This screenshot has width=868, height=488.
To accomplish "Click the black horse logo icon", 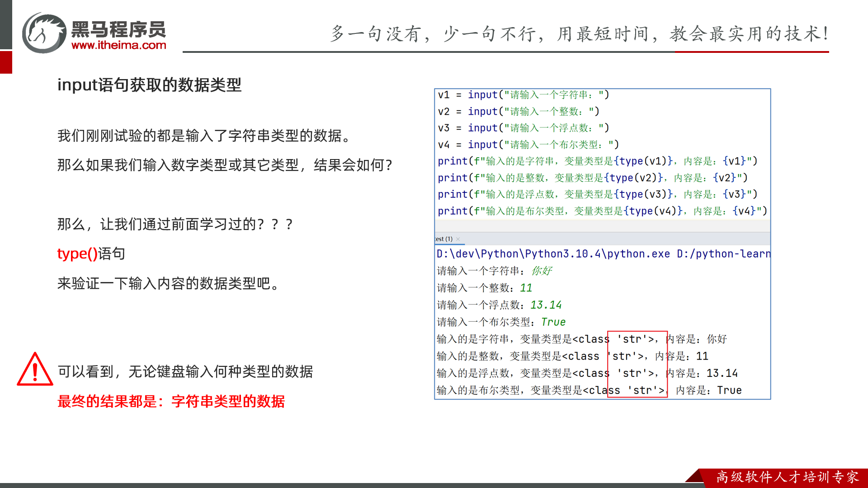I will (x=44, y=33).
